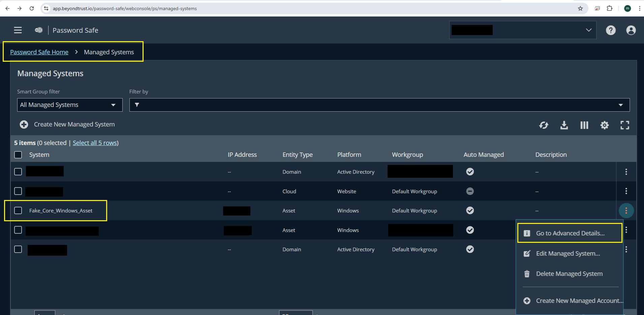Click the Select all 5 rows link

(95, 143)
